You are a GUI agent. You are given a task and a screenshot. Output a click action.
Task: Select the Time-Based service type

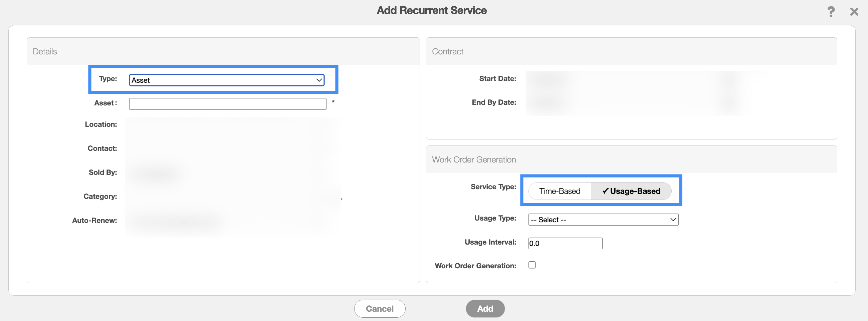(x=560, y=191)
